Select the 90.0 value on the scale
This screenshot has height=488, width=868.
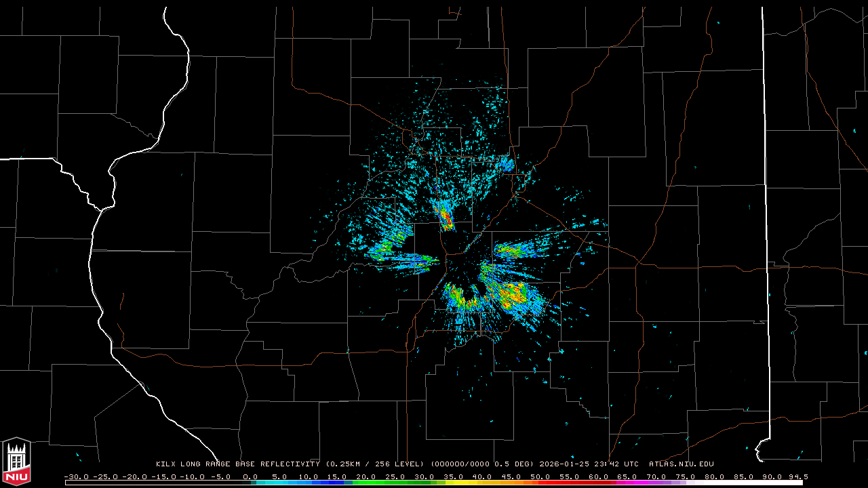coord(773,476)
